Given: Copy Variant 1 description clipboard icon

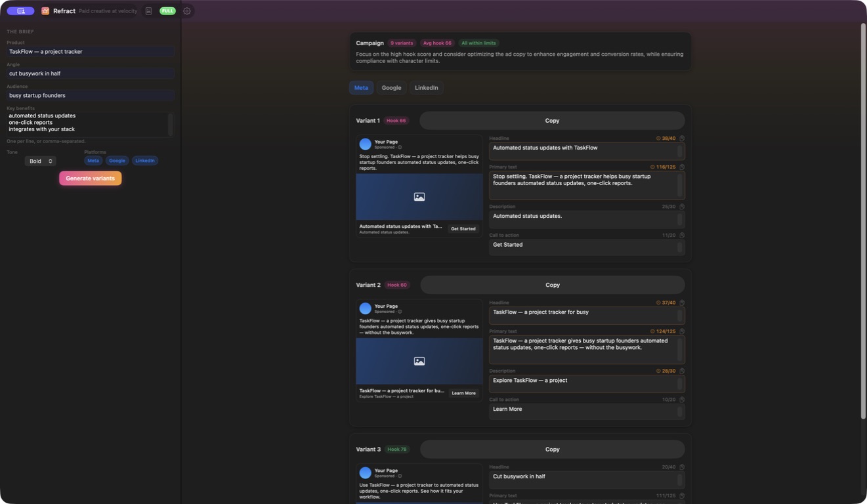Looking at the screenshot, I should click(x=682, y=207).
